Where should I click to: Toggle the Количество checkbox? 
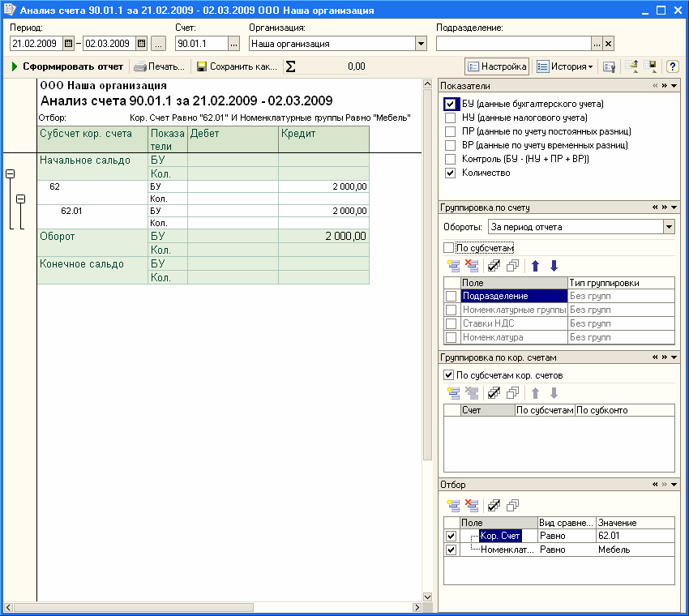click(x=450, y=173)
